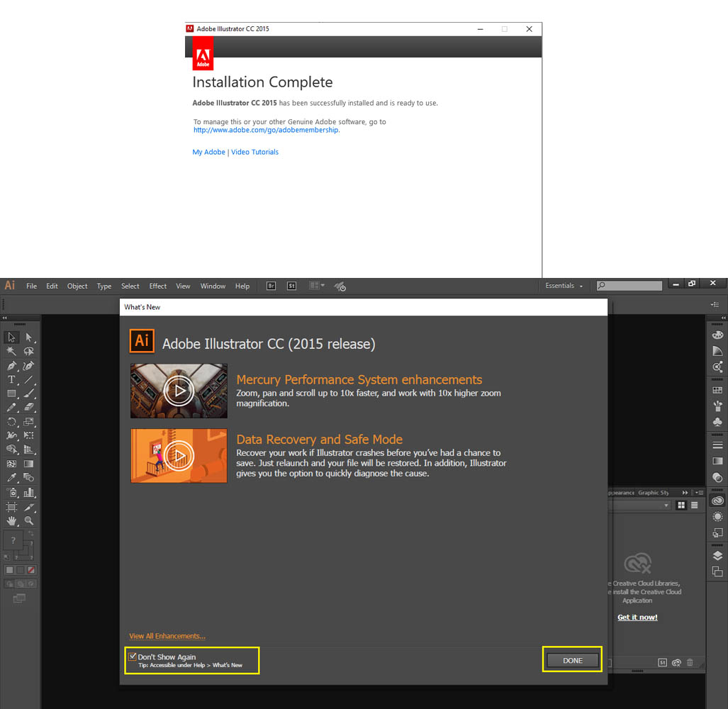Open the Stroke panel icon

tap(717, 445)
